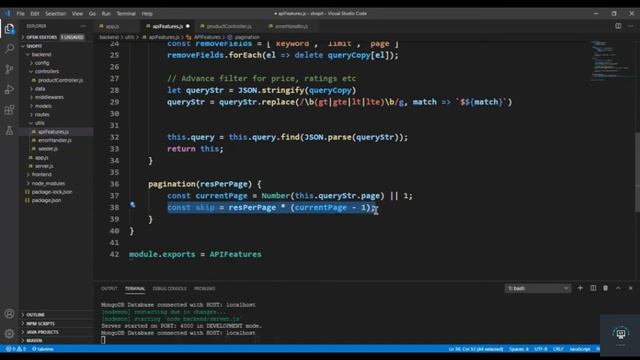Open the Run menu
The height and width of the screenshot is (360, 640).
tap(106, 13)
